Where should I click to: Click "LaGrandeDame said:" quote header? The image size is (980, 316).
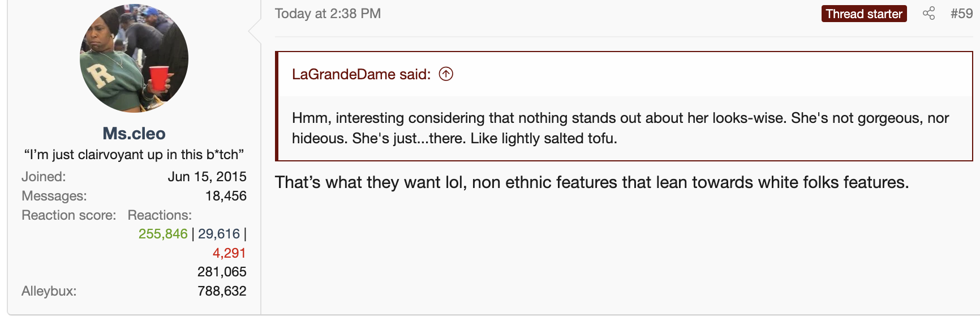(361, 74)
